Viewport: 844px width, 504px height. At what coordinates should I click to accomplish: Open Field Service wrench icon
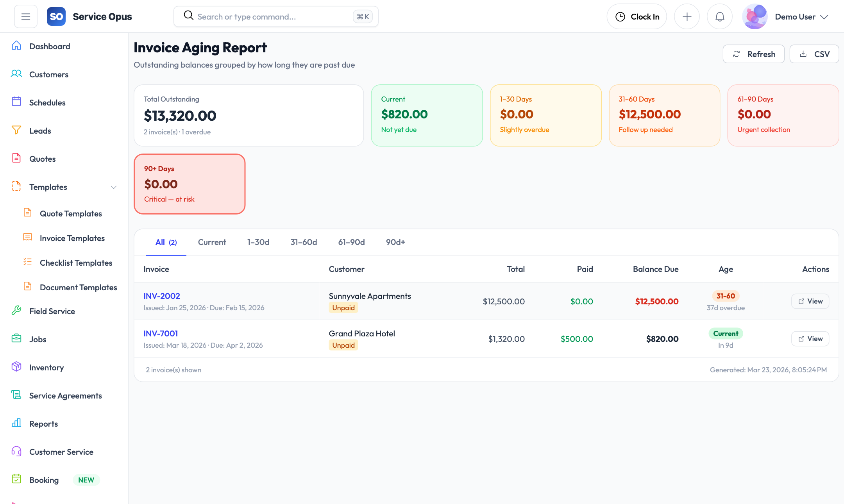pyautogui.click(x=16, y=311)
